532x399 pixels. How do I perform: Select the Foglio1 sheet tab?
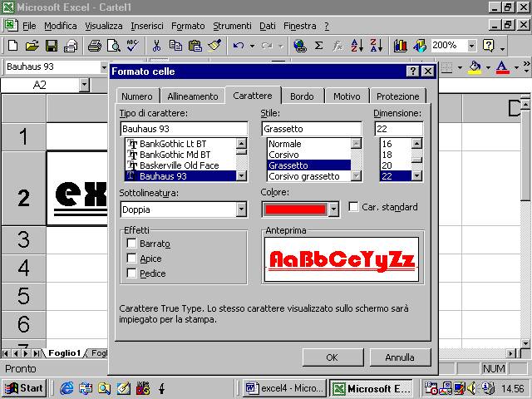[65, 353]
